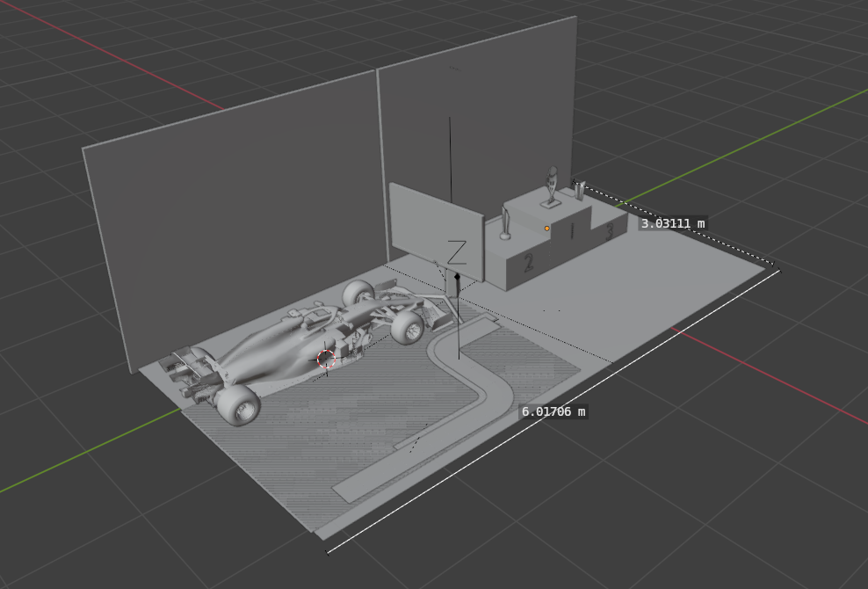Select the car's rear wheel nearest camera

click(x=238, y=404)
